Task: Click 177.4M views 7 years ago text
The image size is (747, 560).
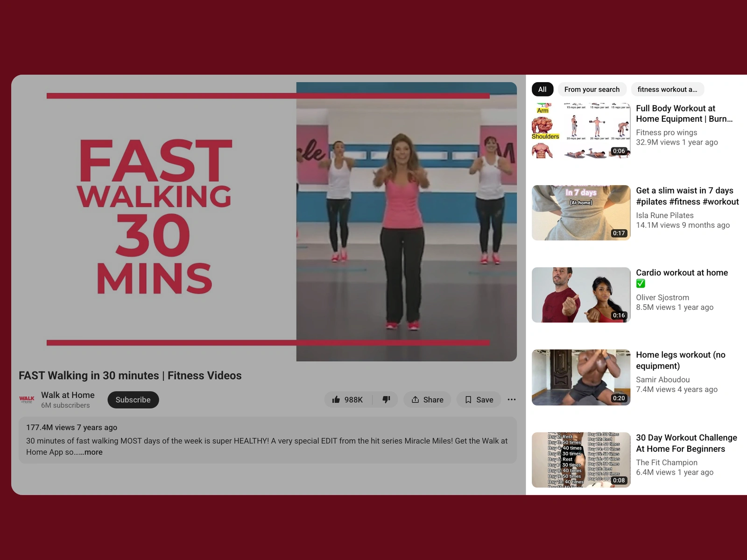Action: pyautogui.click(x=71, y=427)
